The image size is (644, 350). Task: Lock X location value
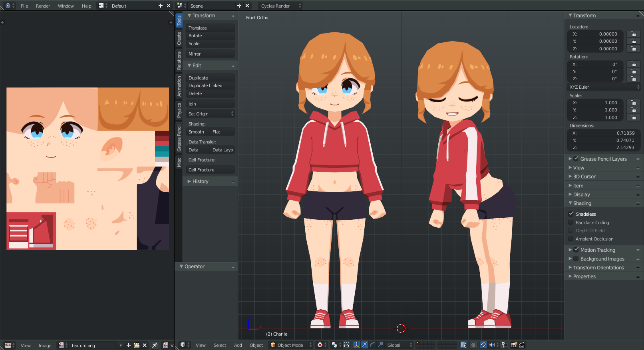(x=634, y=34)
